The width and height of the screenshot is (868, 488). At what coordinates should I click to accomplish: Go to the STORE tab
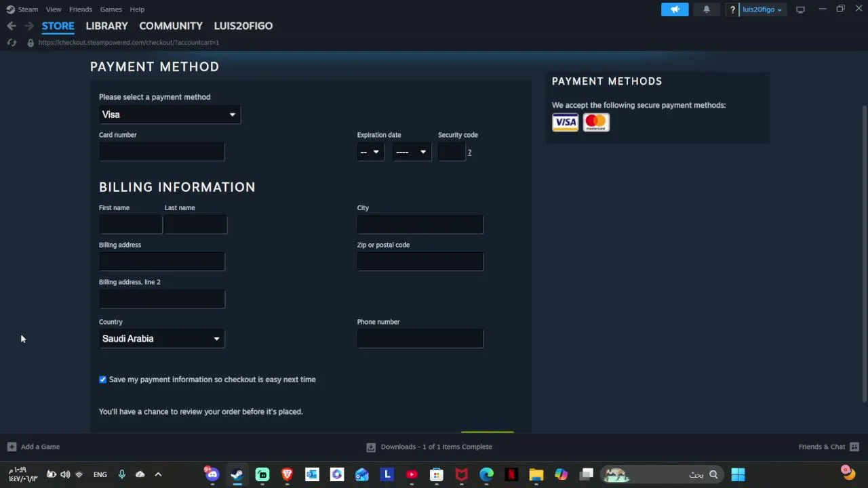[x=58, y=26]
